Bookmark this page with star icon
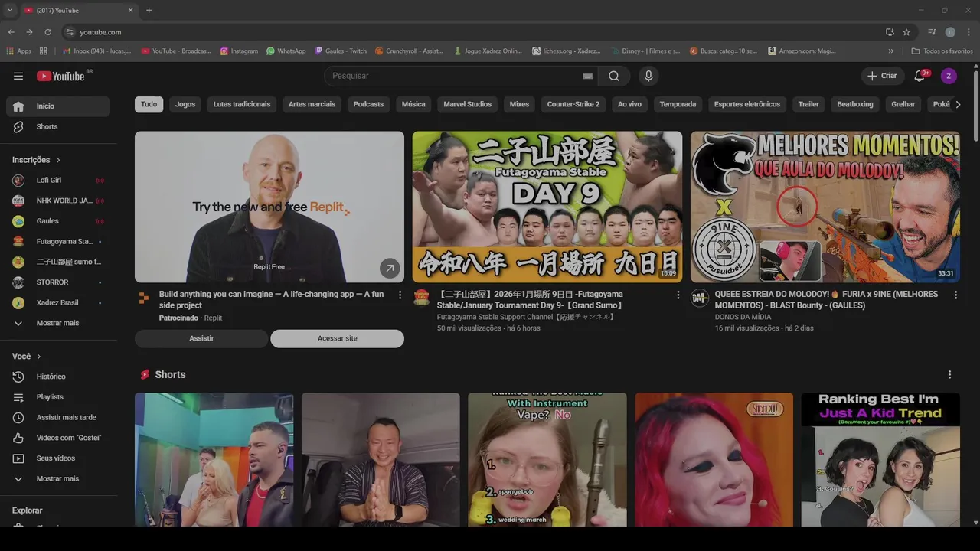The width and height of the screenshot is (980, 551). coord(906,32)
